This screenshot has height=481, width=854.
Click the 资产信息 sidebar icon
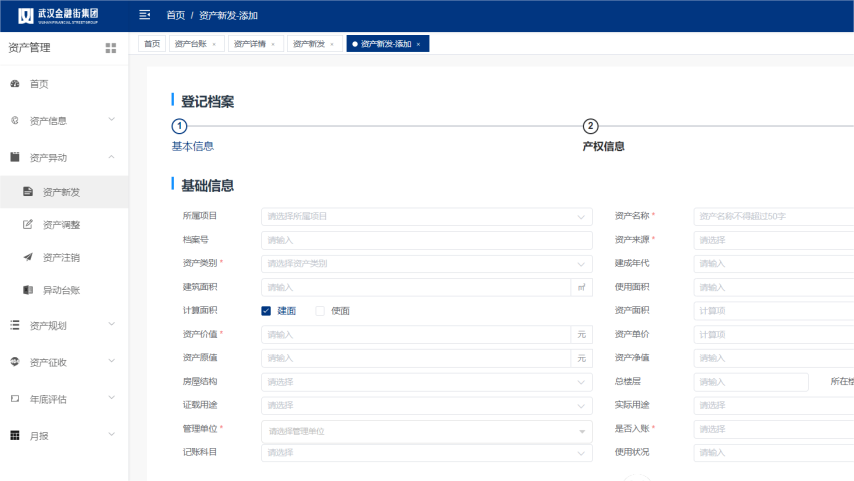click(x=15, y=120)
